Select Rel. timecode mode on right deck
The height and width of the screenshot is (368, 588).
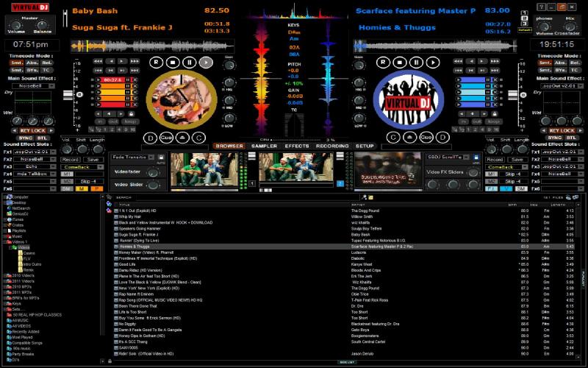(x=575, y=63)
